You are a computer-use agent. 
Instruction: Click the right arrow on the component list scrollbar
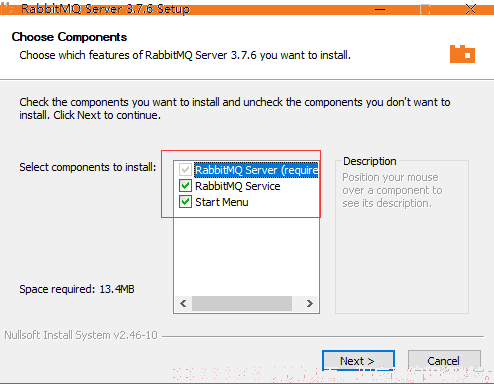point(310,303)
